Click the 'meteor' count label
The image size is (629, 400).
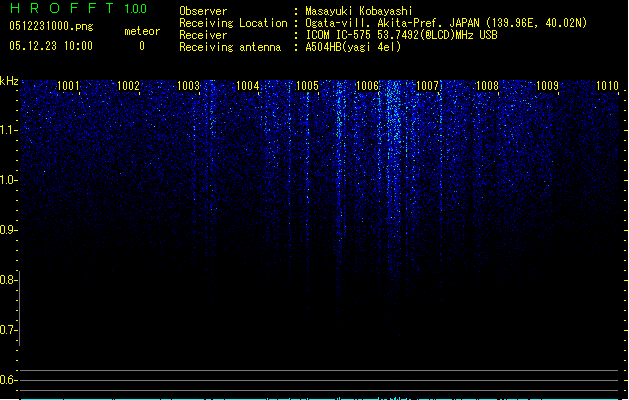click(x=142, y=31)
